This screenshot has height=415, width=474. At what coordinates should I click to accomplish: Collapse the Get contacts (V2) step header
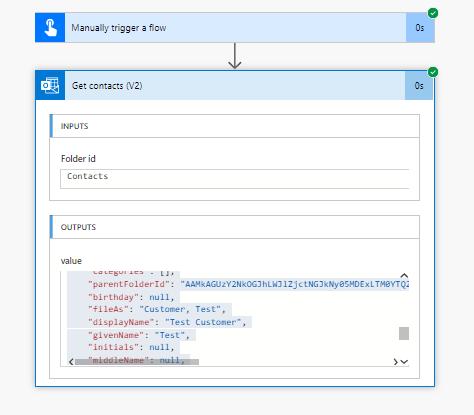235,86
